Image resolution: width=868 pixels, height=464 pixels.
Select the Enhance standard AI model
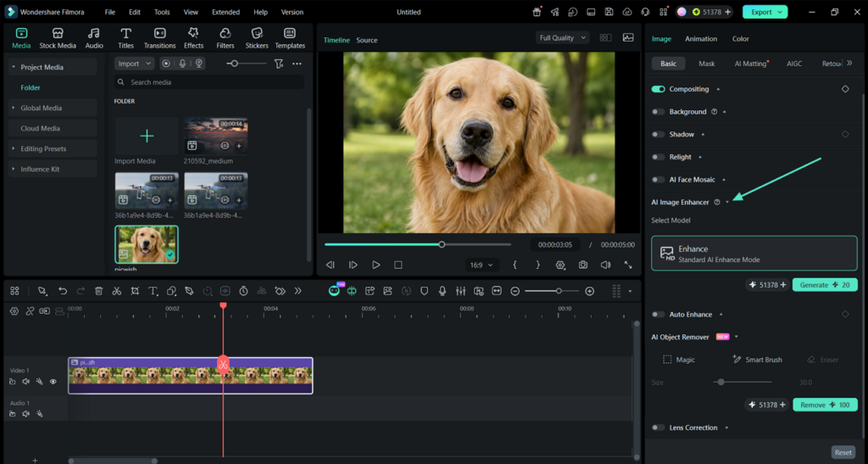(754, 254)
